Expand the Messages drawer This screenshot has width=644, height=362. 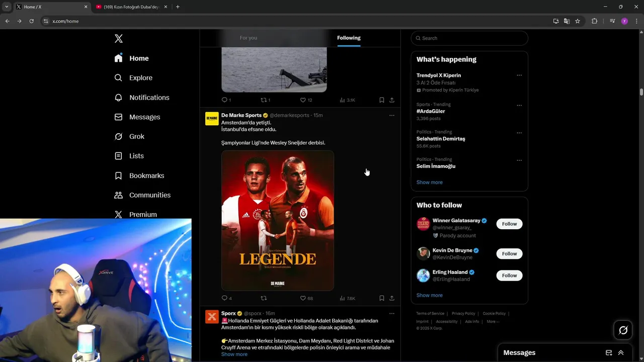pyautogui.click(x=621, y=353)
